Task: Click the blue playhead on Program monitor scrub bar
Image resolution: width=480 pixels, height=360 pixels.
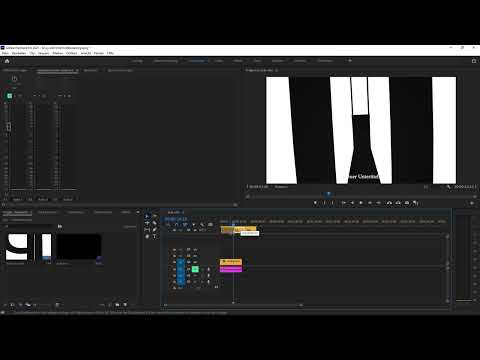Action: click(x=328, y=194)
